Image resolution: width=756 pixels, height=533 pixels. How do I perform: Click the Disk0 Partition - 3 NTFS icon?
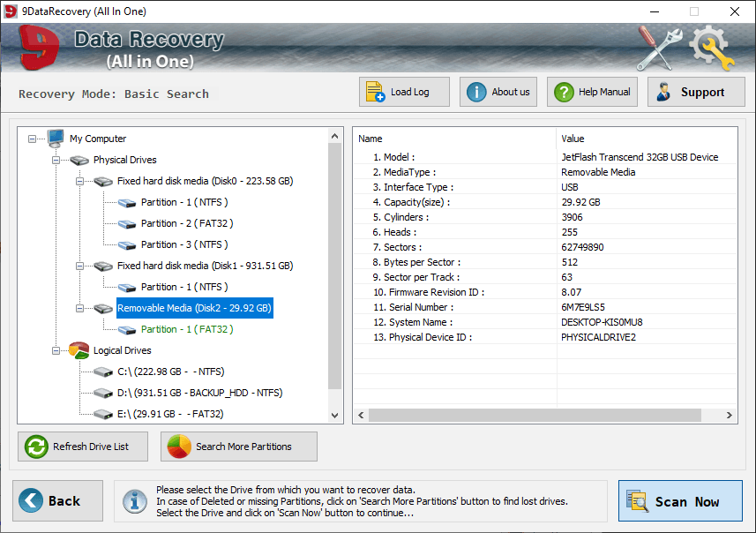click(127, 245)
